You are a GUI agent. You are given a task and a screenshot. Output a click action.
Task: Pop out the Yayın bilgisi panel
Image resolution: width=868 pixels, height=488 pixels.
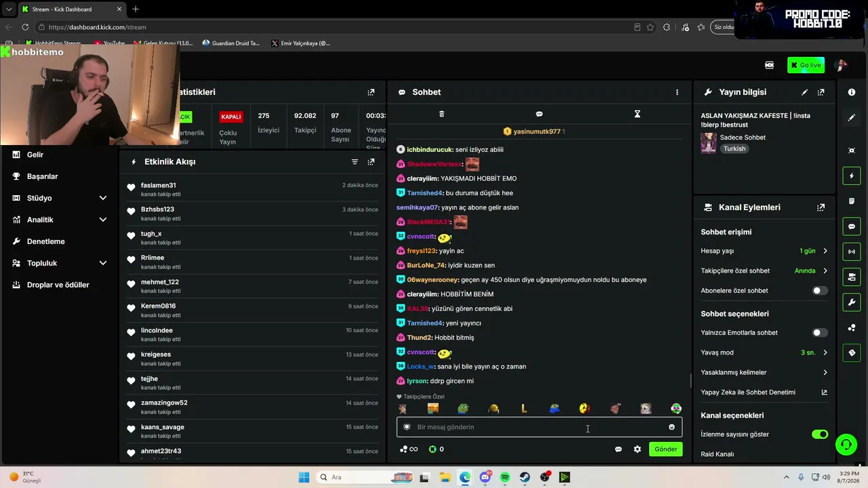click(821, 92)
